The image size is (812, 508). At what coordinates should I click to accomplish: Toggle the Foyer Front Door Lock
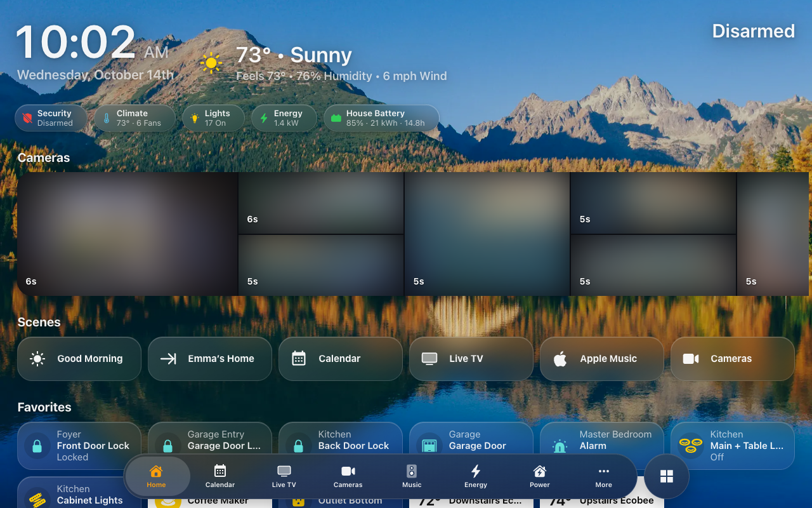[79, 446]
